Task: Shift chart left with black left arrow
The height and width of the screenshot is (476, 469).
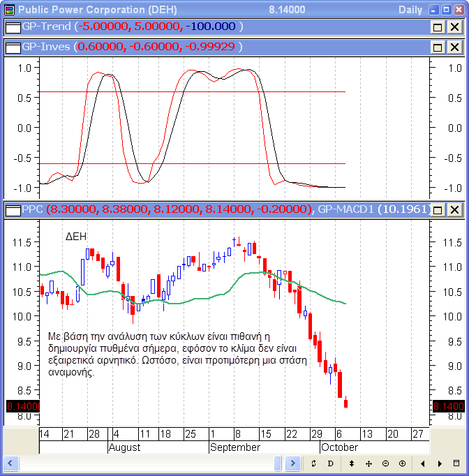Action: point(423,463)
